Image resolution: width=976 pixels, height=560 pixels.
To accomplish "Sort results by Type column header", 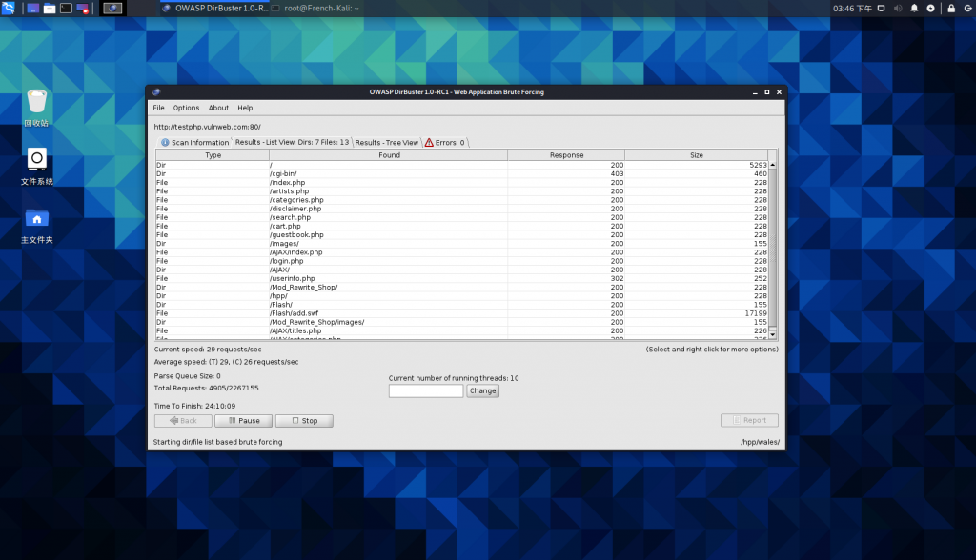I will 213,155.
